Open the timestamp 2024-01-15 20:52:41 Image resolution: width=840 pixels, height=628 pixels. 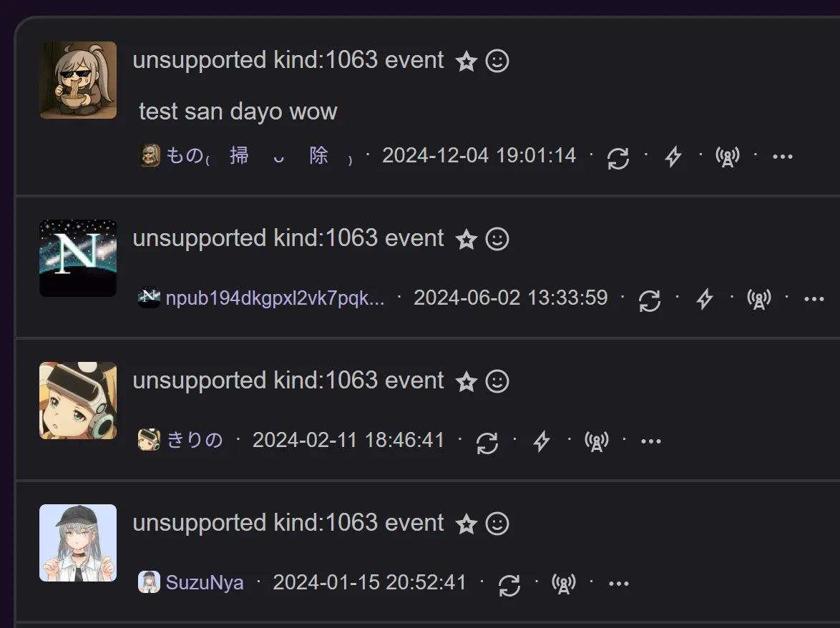(x=369, y=583)
